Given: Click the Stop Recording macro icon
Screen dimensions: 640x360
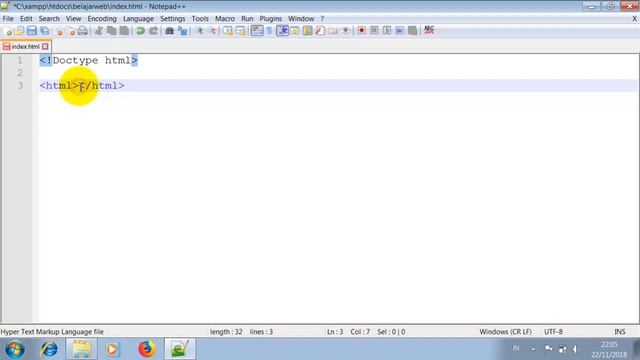Looking at the screenshot, I should pos(374,31).
